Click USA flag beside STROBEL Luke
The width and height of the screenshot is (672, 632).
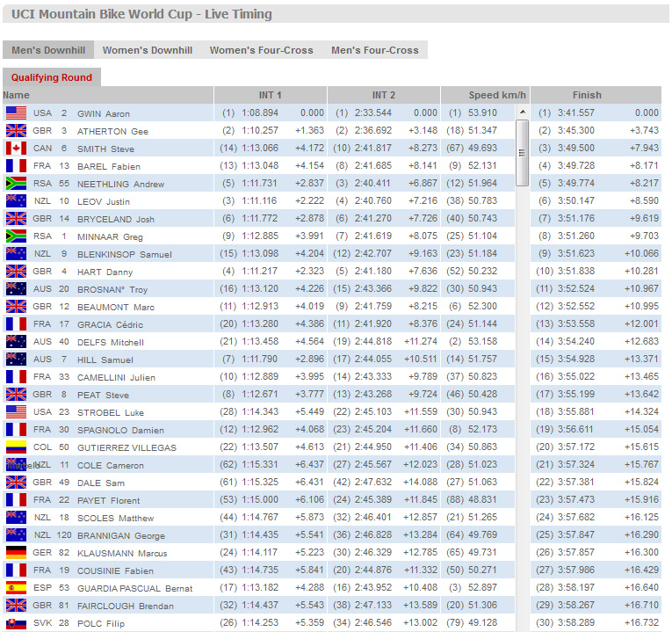tap(17, 412)
